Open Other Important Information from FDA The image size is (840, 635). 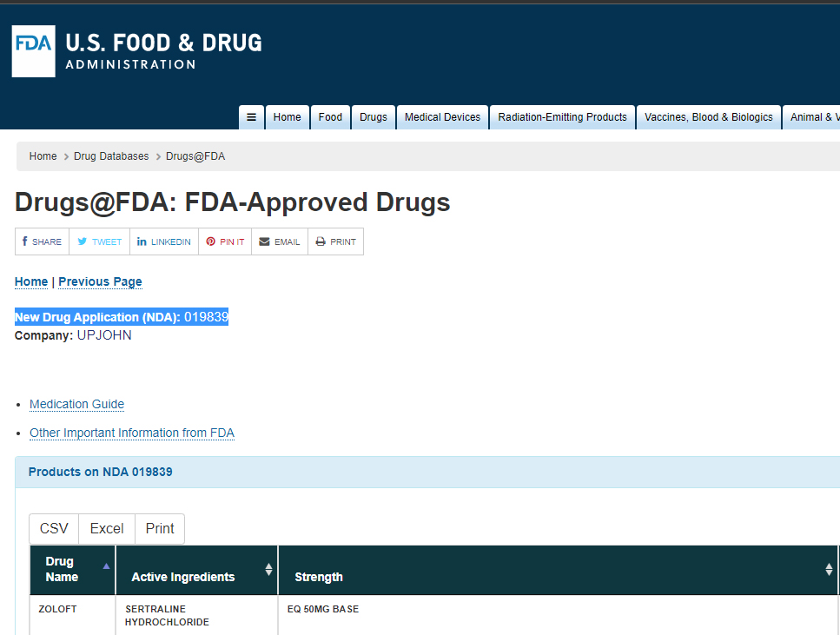132,433
